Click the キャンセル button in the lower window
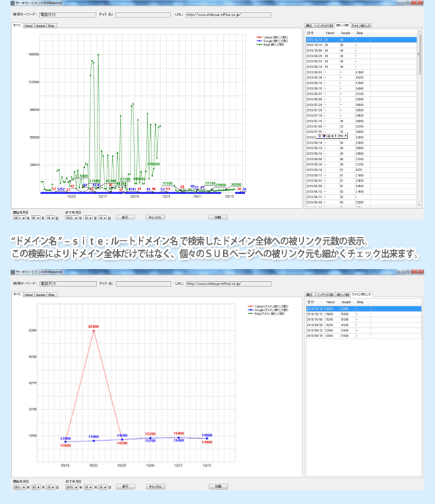 click(155, 486)
